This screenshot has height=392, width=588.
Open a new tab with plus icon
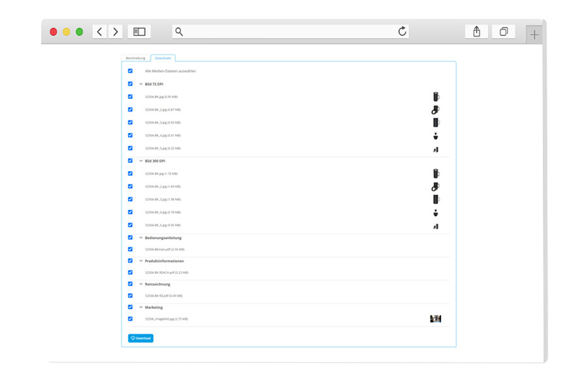[534, 35]
